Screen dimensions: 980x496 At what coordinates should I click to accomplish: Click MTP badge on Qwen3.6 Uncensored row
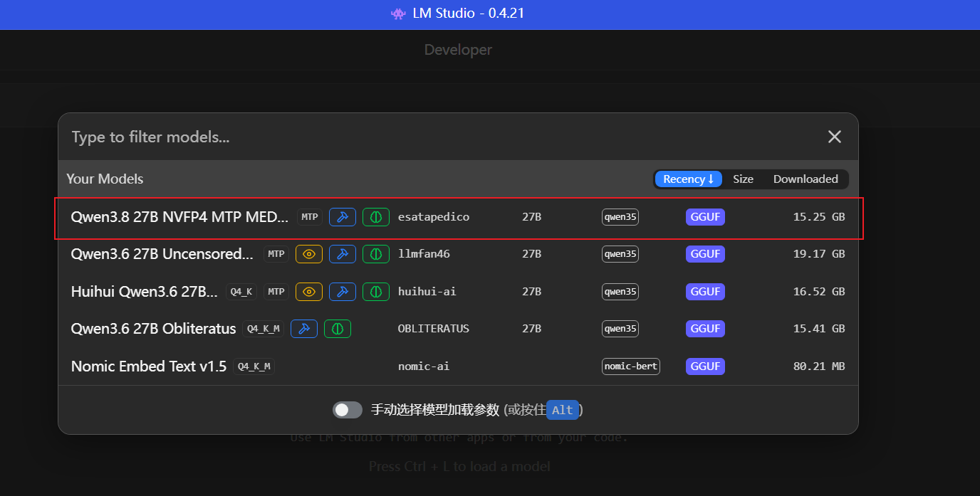(276, 254)
